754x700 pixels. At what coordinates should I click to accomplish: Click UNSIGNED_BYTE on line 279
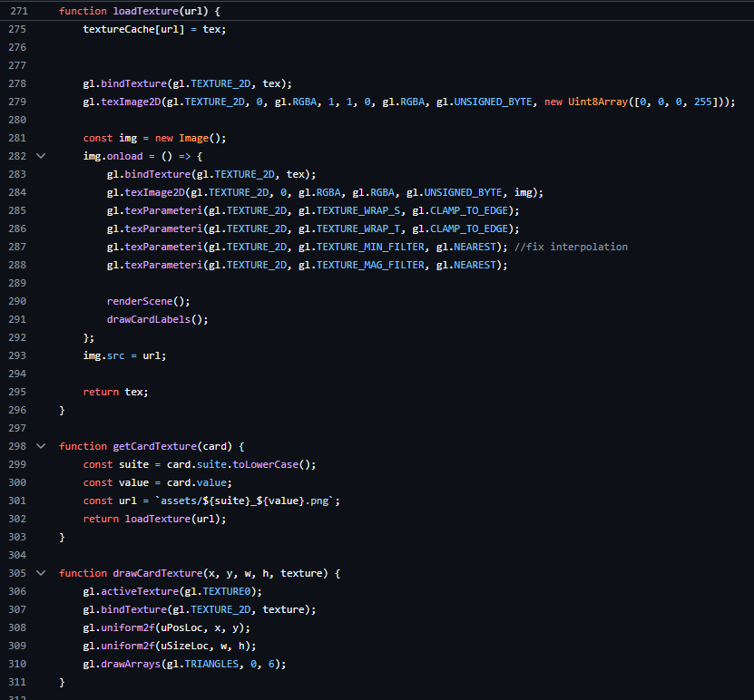pos(494,102)
